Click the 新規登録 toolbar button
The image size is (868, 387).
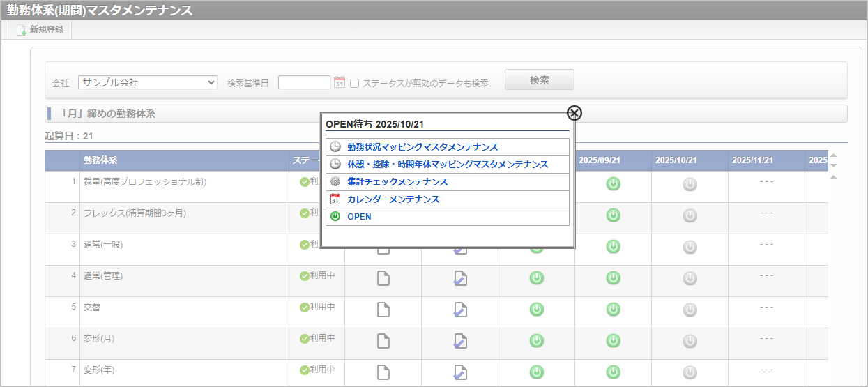tap(40, 30)
